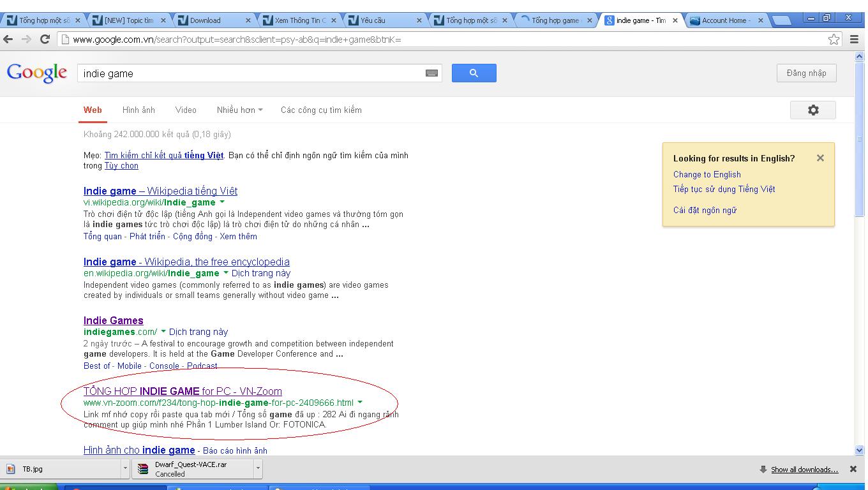Open the arrow beside the vn-zoom.com URL
868x490 pixels.
pyautogui.click(x=360, y=403)
